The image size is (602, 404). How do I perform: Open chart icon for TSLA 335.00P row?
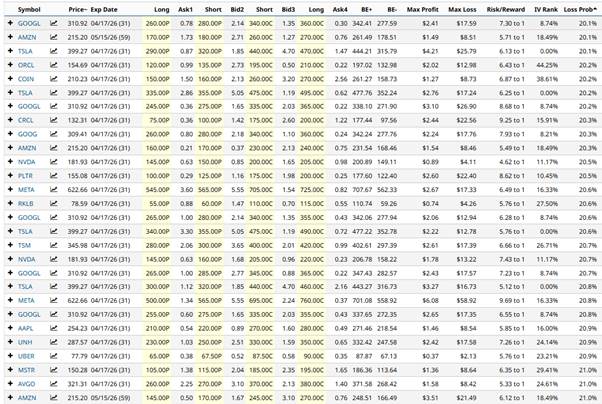pos(54,93)
